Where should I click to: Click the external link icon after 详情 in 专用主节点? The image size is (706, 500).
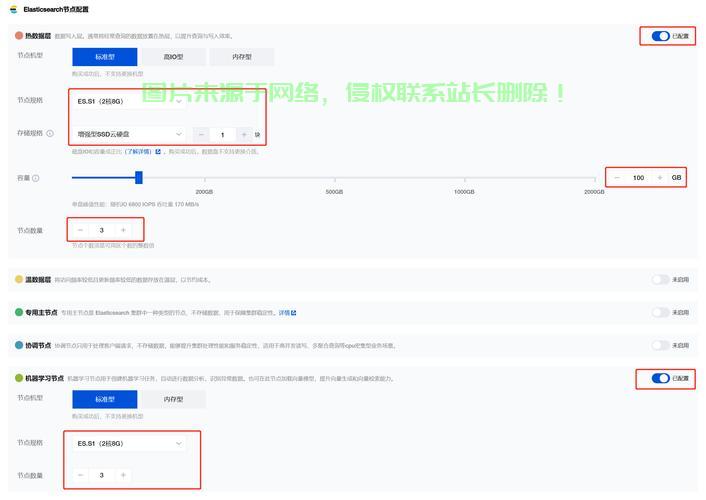tap(294, 313)
